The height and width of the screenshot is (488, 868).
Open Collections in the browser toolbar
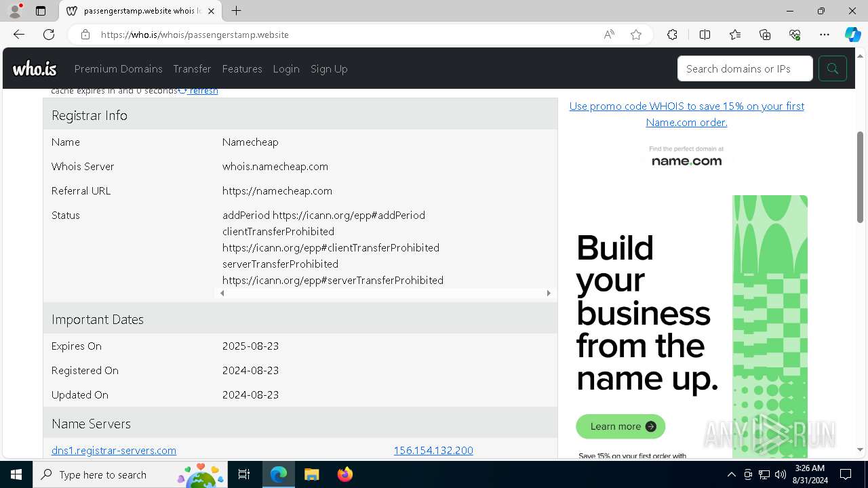pyautogui.click(x=765, y=35)
